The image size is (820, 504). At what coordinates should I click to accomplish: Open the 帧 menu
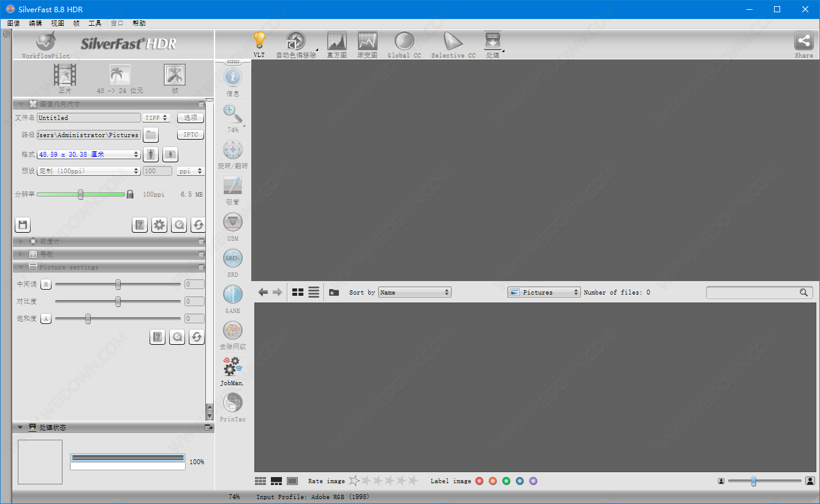[x=76, y=23]
